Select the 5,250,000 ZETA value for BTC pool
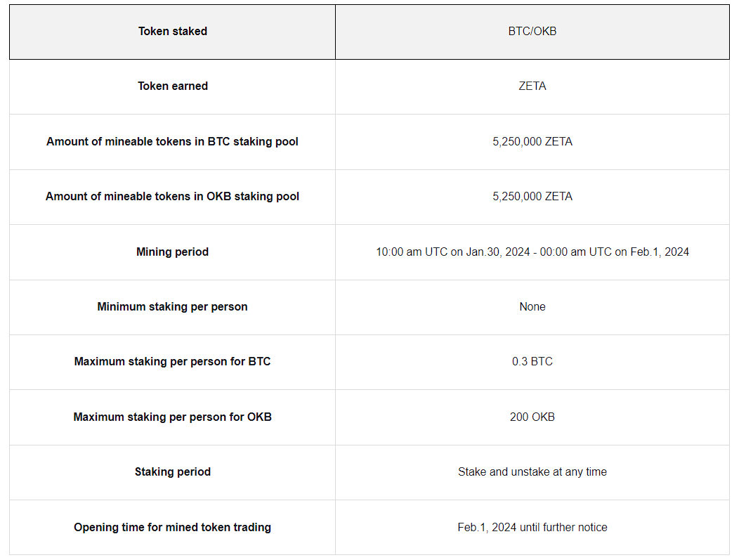This screenshot has height=560, width=746. coord(532,141)
